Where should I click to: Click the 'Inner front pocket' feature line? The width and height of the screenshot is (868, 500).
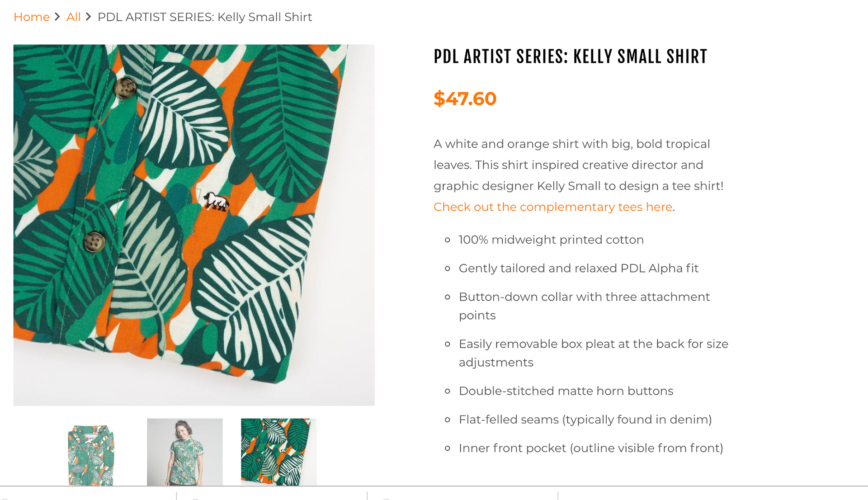click(591, 448)
